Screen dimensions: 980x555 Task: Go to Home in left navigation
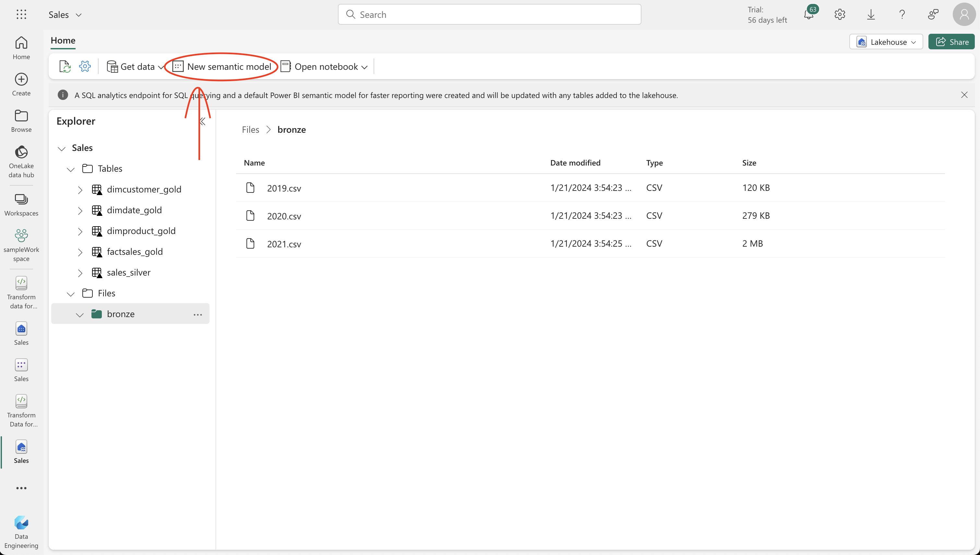click(x=21, y=48)
